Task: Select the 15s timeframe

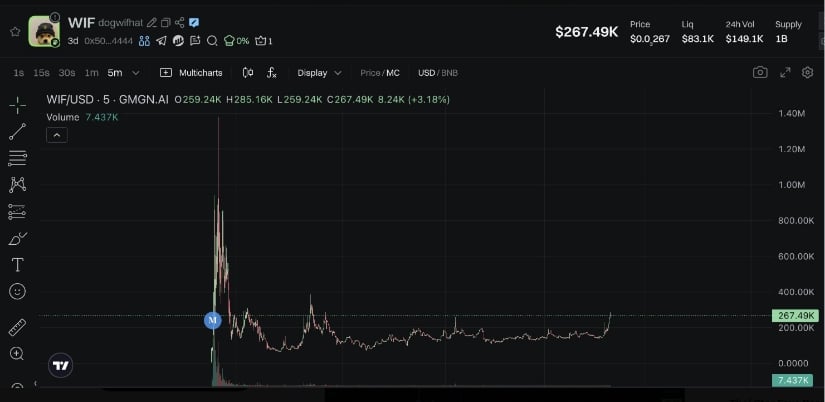Action: (41, 73)
